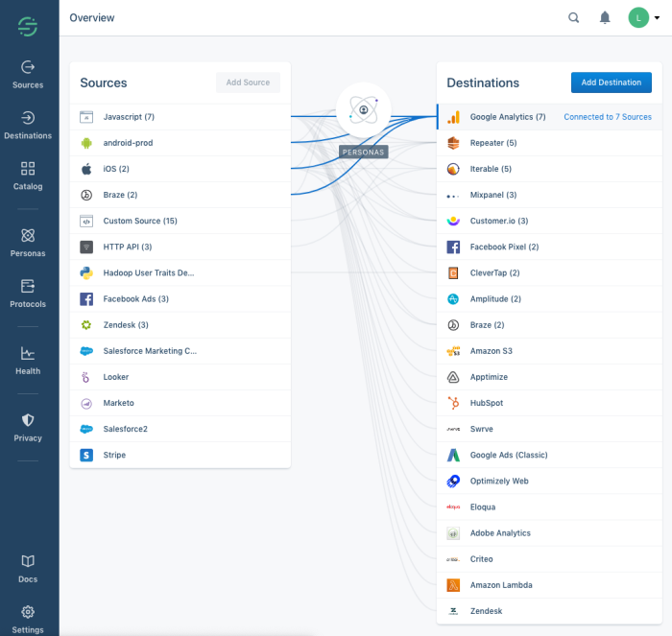The image size is (672, 636).
Task: Click the Optimizely Web rocket icon
Action: (x=453, y=481)
